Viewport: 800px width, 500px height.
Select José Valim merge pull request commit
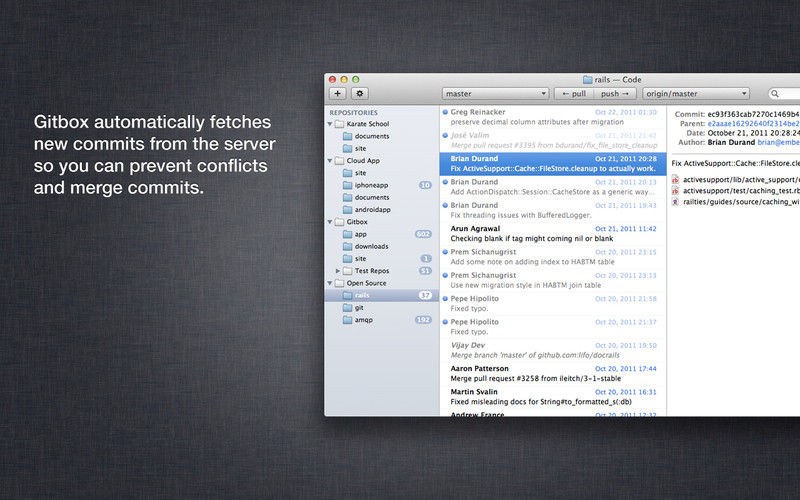[x=553, y=140]
